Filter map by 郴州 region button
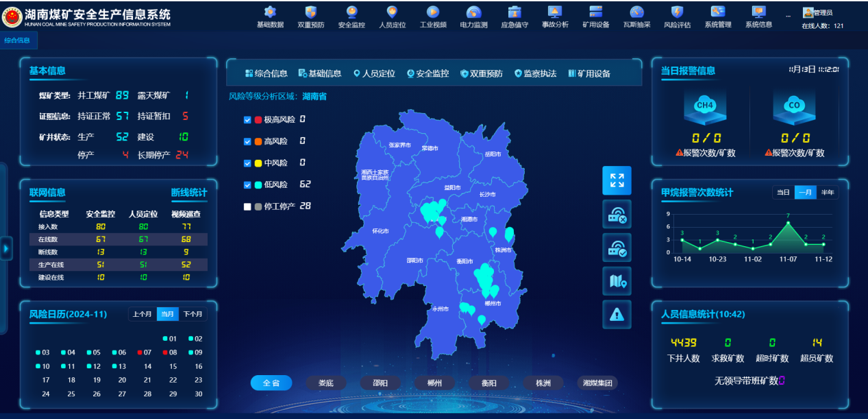This screenshot has width=868, height=419. click(434, 383)
